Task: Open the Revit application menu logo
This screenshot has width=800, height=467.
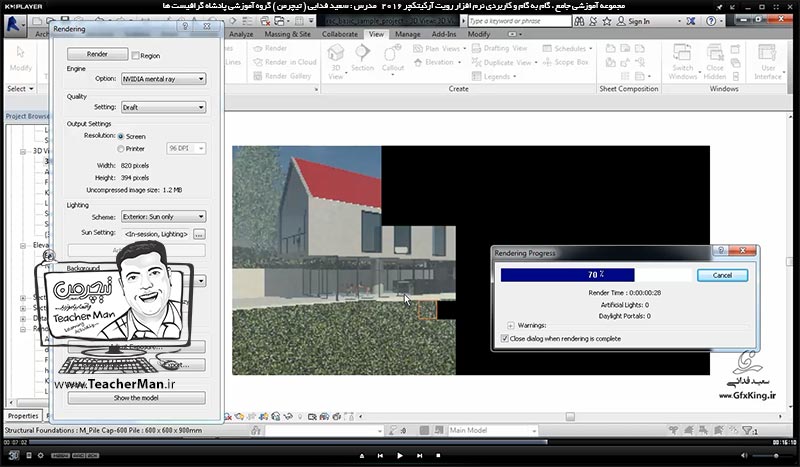Action: point(14,25)
